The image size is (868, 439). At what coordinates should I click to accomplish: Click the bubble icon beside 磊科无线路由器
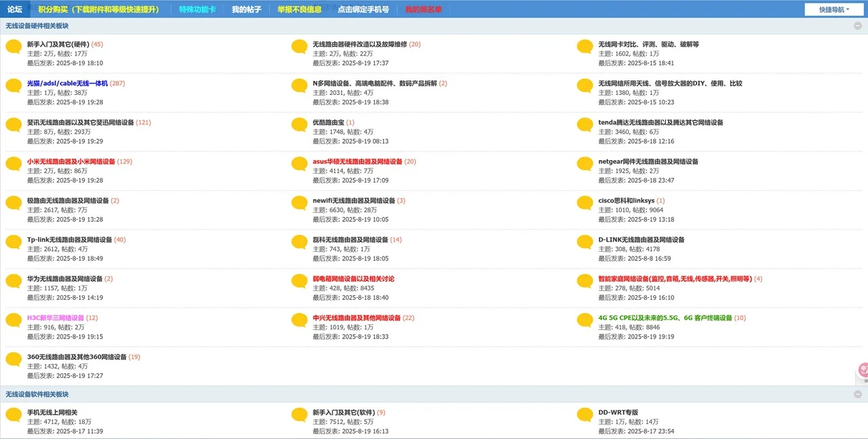(x=300, y=242)
